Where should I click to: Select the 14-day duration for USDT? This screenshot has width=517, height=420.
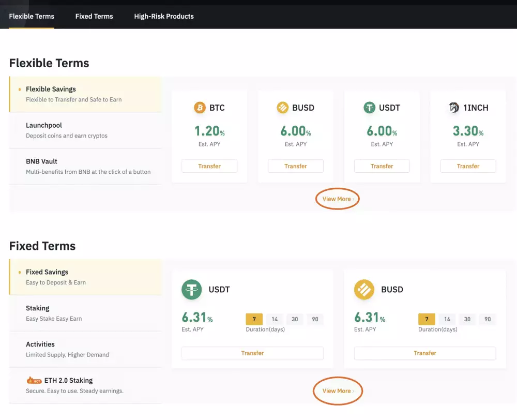point(275,319)
